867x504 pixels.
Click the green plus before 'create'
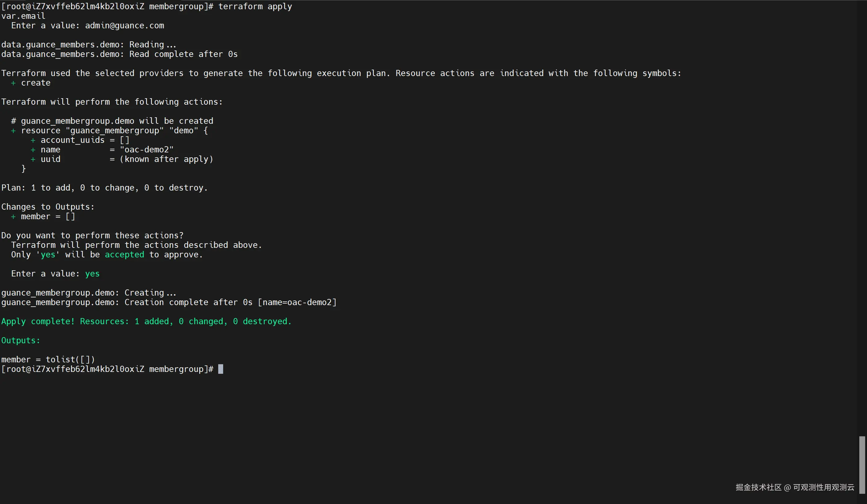pos(13,83)
